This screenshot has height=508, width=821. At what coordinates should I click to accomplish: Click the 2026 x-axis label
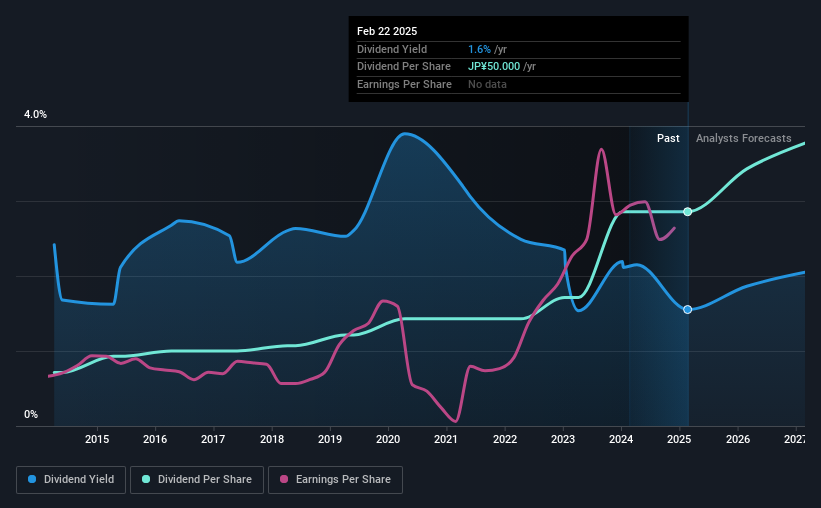tap(738, 439)
